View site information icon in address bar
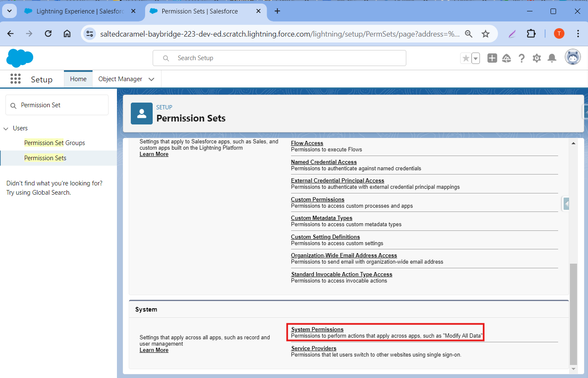The width and height of the screenshot is (588, 378). tap(90, 34)
